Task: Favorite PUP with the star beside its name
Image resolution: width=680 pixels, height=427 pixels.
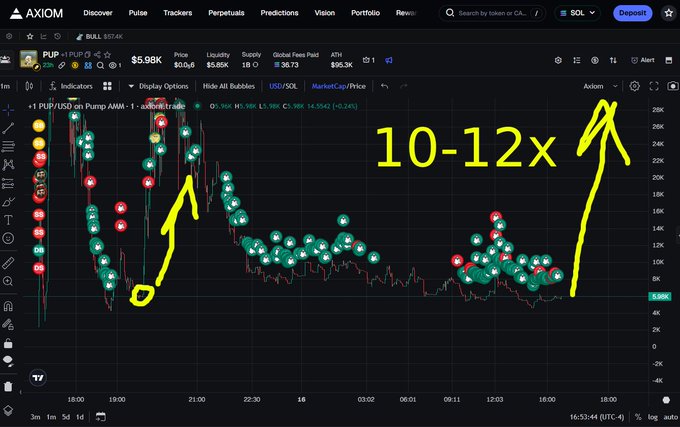Action: pyautogui.click(x=108, y=55)
